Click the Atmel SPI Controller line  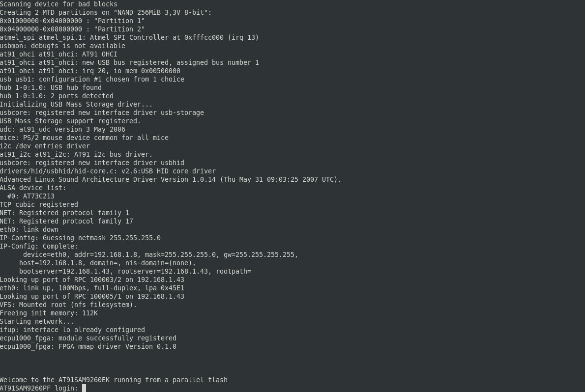coord(129,37)
